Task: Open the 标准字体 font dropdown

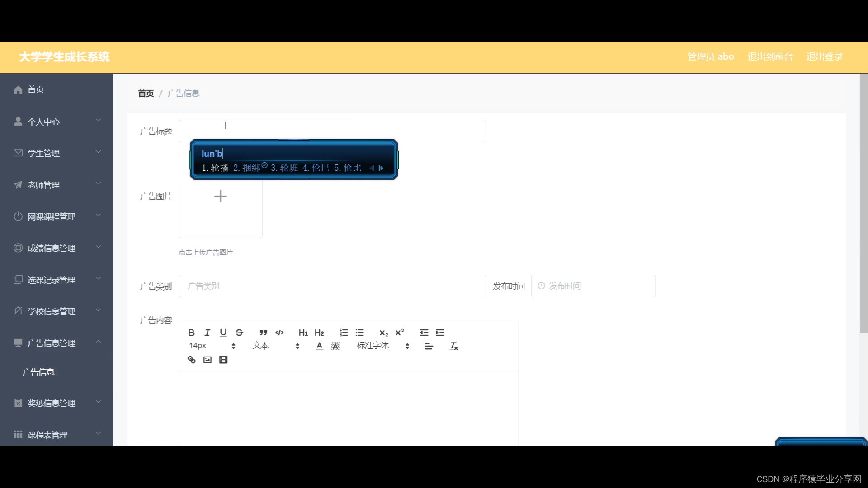Action: point(382,346)
